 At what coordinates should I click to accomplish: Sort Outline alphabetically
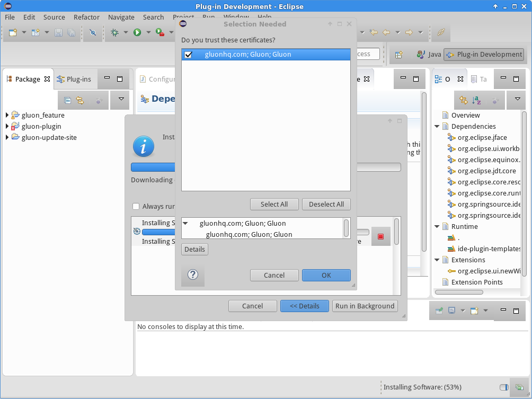[476, 101]
